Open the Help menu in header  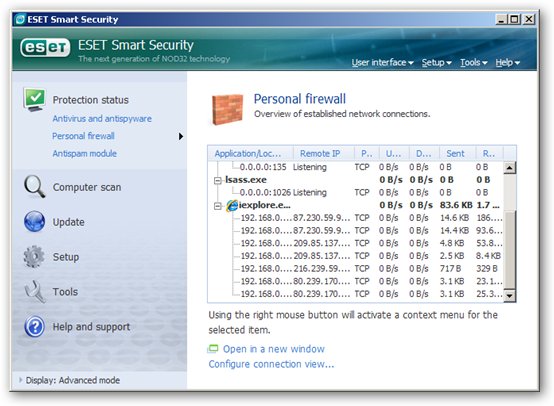tap(507, 63)
